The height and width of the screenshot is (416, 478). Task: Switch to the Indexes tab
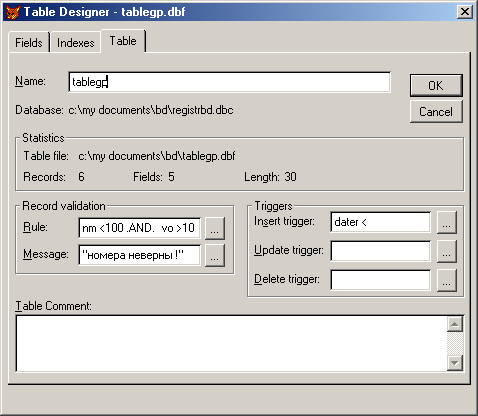click(76, 43)
